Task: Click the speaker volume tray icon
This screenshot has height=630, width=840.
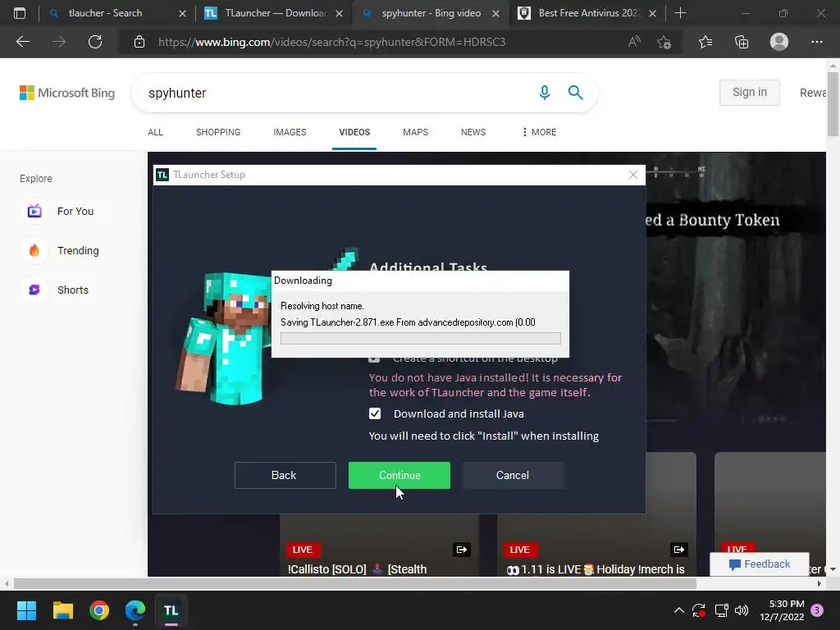Action: (742, 610)
